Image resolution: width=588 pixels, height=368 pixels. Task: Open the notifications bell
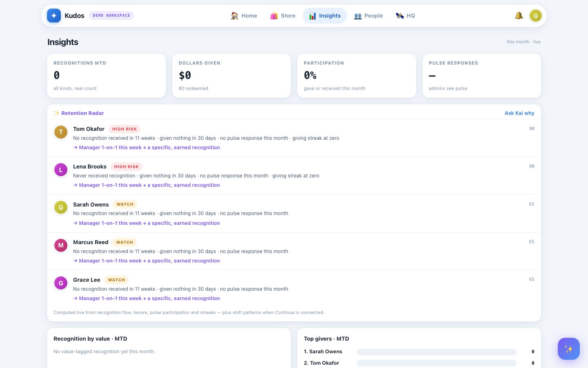point(519,16)
